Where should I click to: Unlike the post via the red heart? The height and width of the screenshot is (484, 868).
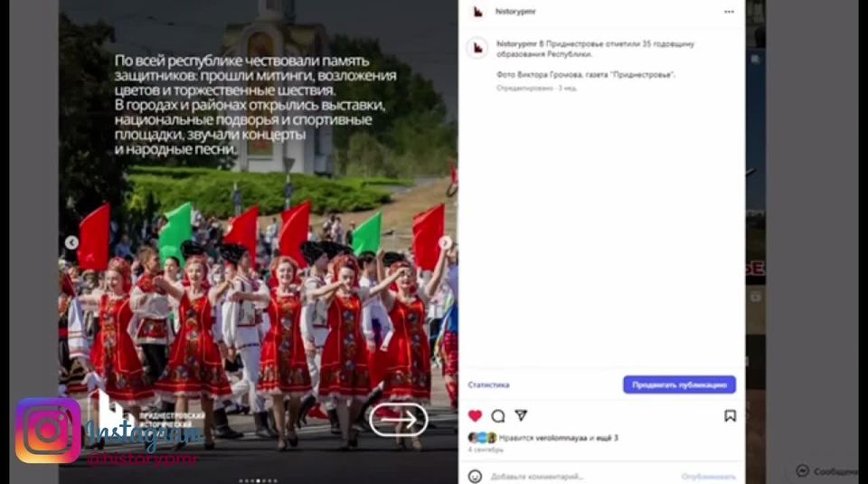pos(475,416)
